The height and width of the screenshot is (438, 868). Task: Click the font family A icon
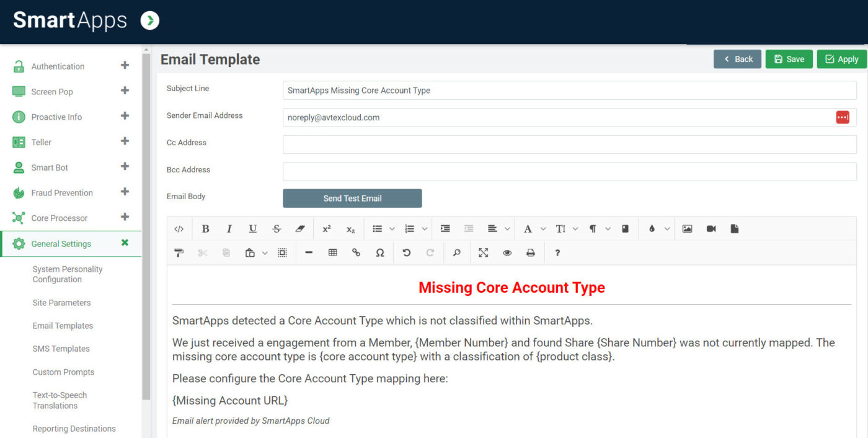[528, 229]
